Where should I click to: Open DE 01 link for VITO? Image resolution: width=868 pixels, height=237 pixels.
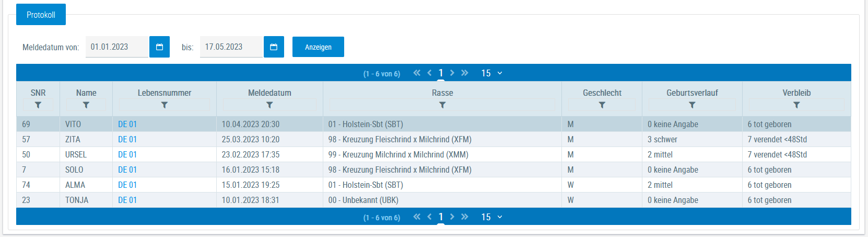click(127, 124)
